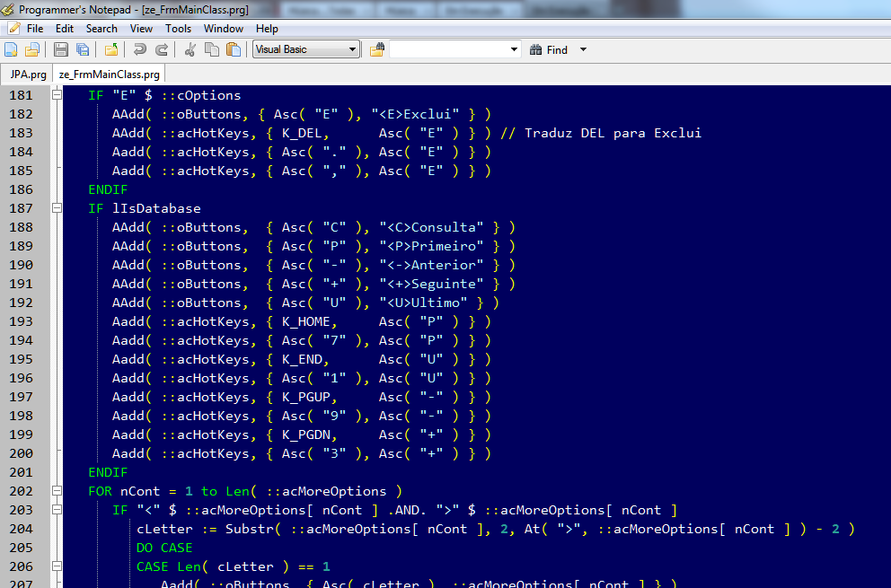Click the Undo arrow icon
Screen dimensions: 891x588
click(139, 50)
